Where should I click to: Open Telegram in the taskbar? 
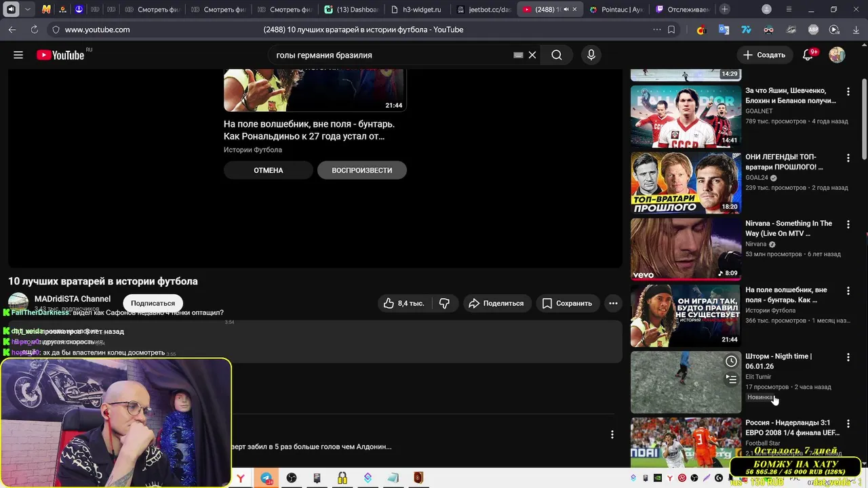pyautogui.click(x=267, y=478)
